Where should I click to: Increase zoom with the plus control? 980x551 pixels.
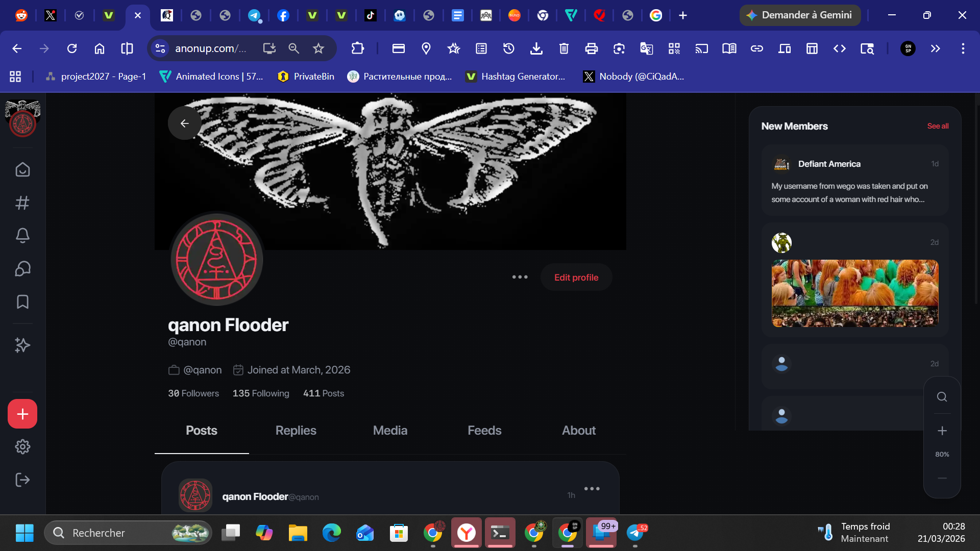(x=942, y=431)
